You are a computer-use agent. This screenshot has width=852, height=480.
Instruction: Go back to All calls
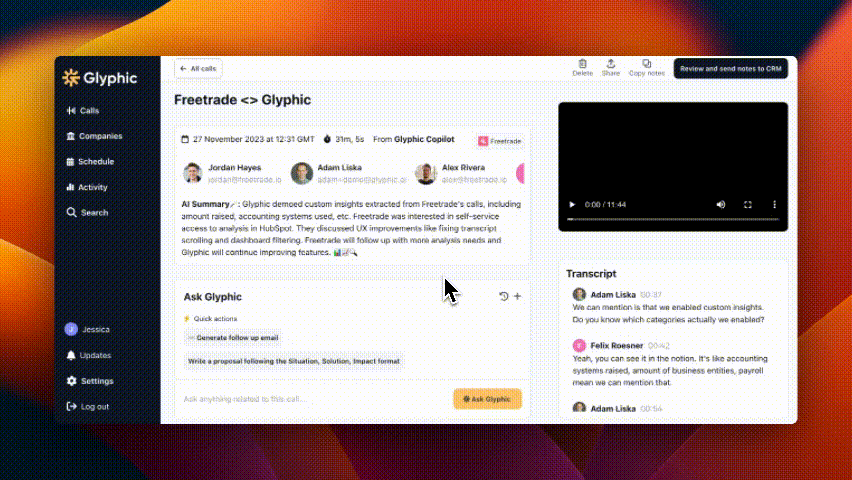[x=198, y=68]
